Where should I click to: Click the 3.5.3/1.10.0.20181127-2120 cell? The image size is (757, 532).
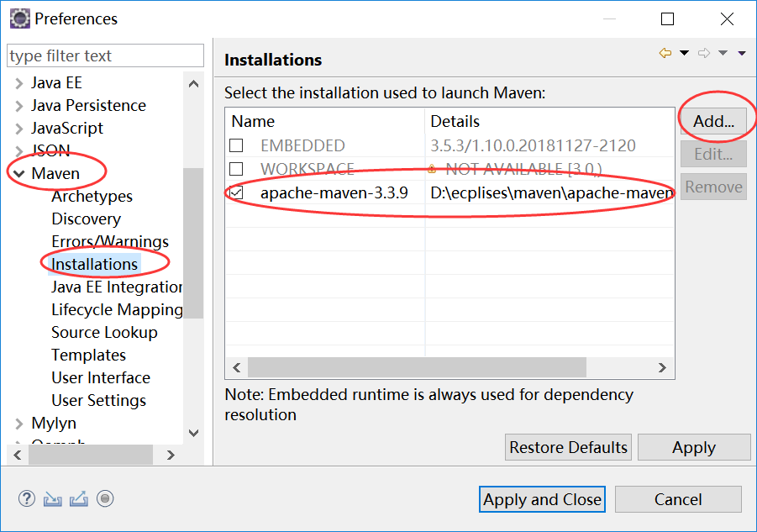(533, 145)
